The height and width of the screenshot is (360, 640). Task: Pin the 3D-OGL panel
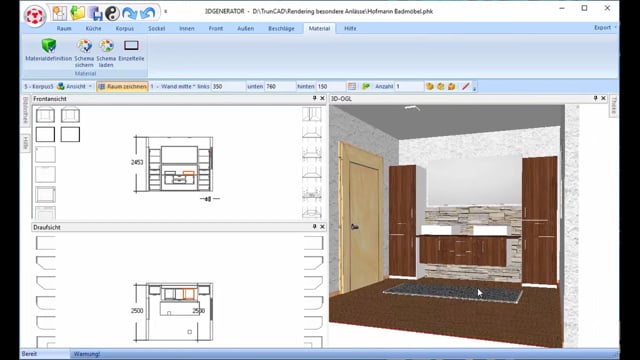pyautogui.click(x=596, y=98)
